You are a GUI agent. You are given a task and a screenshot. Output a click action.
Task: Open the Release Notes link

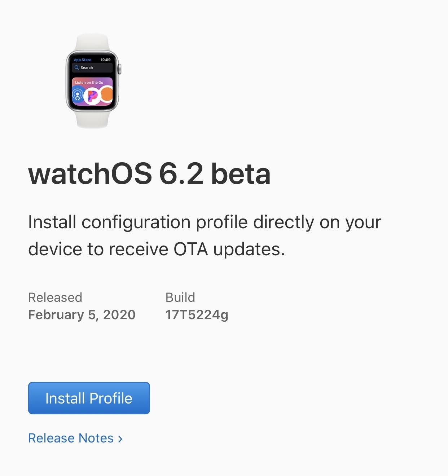(71, 438)
